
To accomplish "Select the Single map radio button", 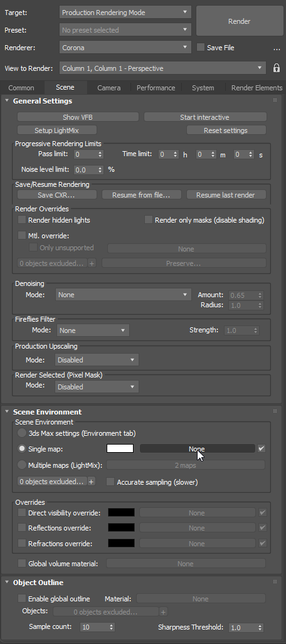I will 22,448.
